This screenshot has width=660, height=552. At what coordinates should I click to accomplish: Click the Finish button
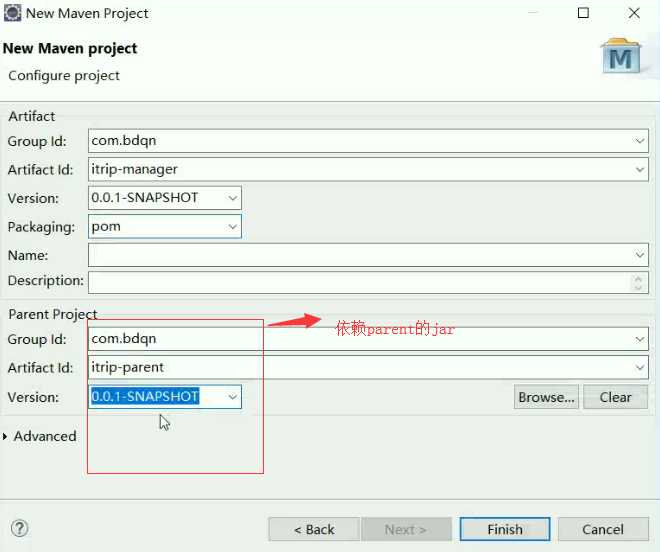[505, 529]
